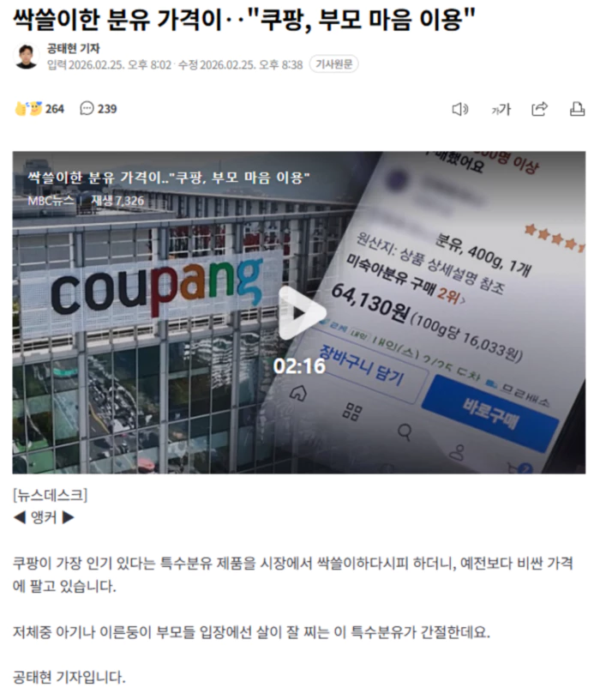600x700 pixels.
Task: Click the video title overlay text
Action: (x=169, y=178)
